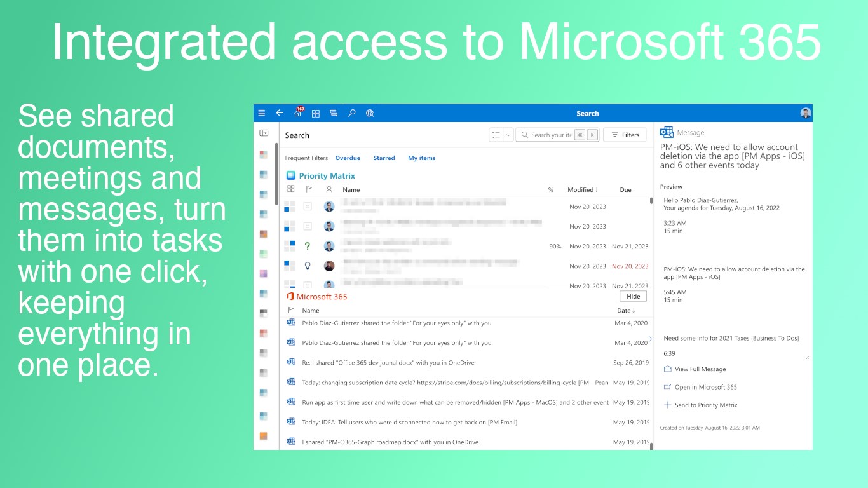Sort by the flag column in Priority Matrix
The width and height of the screenshot is (868, 488).
click(309, 189)
